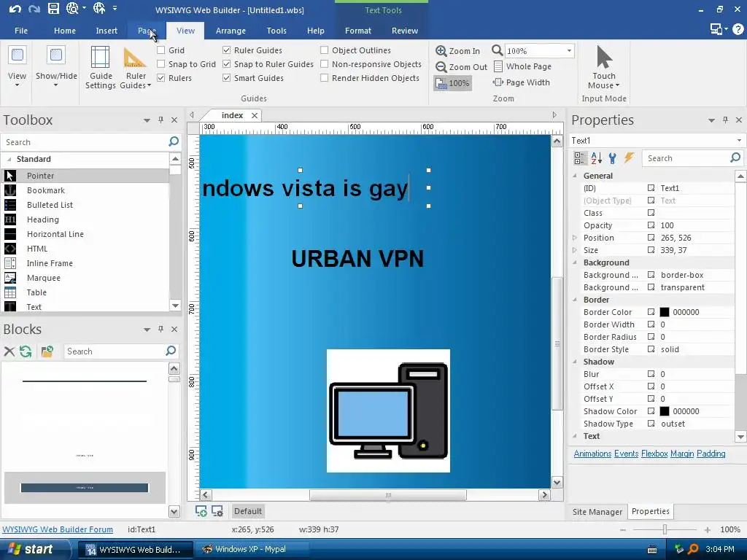The height and width of the screenshot is (560, 747).
Task: Select the Inline Frame tool
Action: pos(85,263)
